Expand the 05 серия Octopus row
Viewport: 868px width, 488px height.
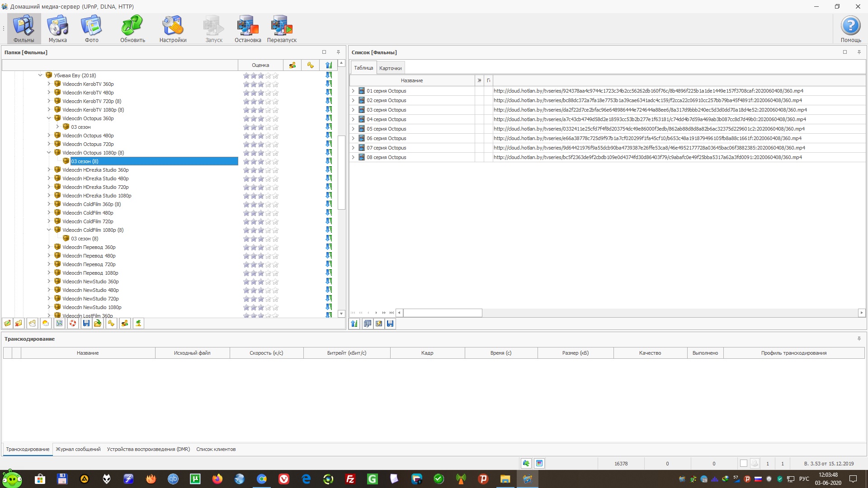coord(353,129)
